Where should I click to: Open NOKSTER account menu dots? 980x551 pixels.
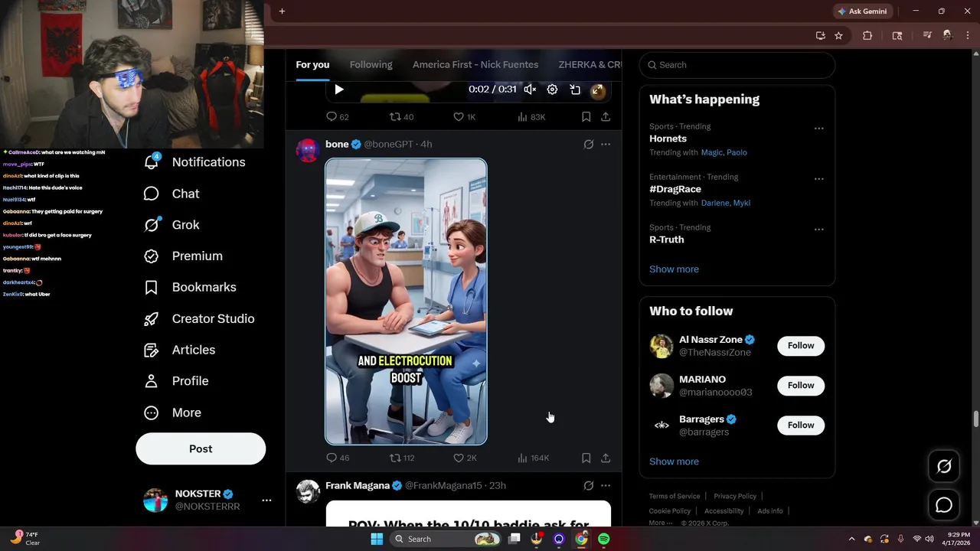[266, 500]
